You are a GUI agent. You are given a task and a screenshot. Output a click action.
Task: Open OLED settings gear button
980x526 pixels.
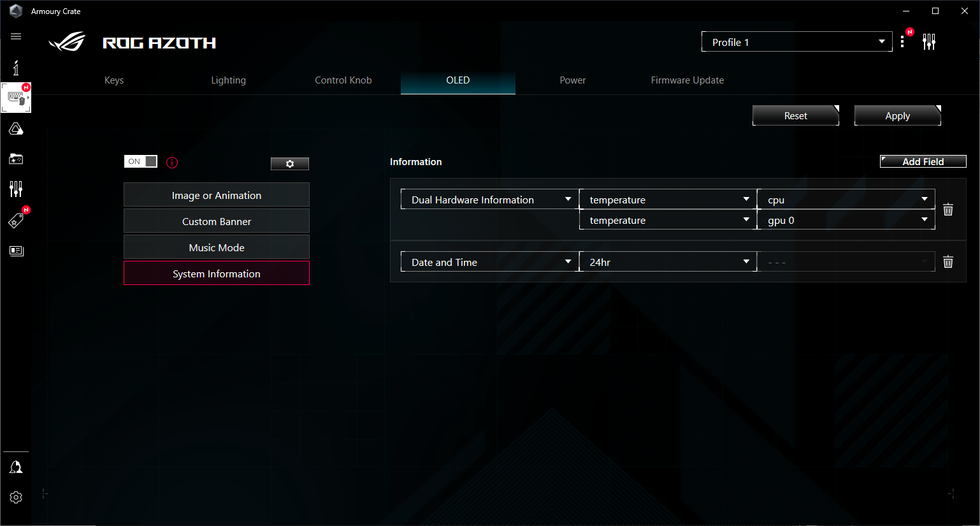[290, 164]
